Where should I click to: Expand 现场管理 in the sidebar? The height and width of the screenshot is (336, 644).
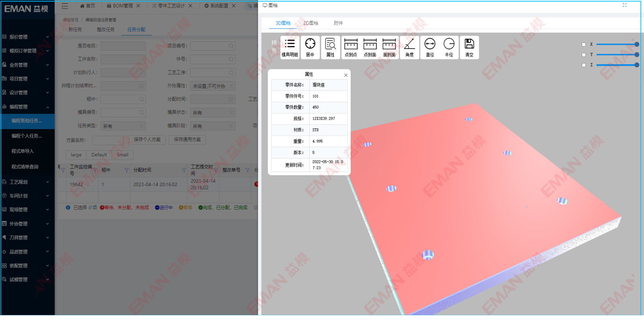[27, 210]
